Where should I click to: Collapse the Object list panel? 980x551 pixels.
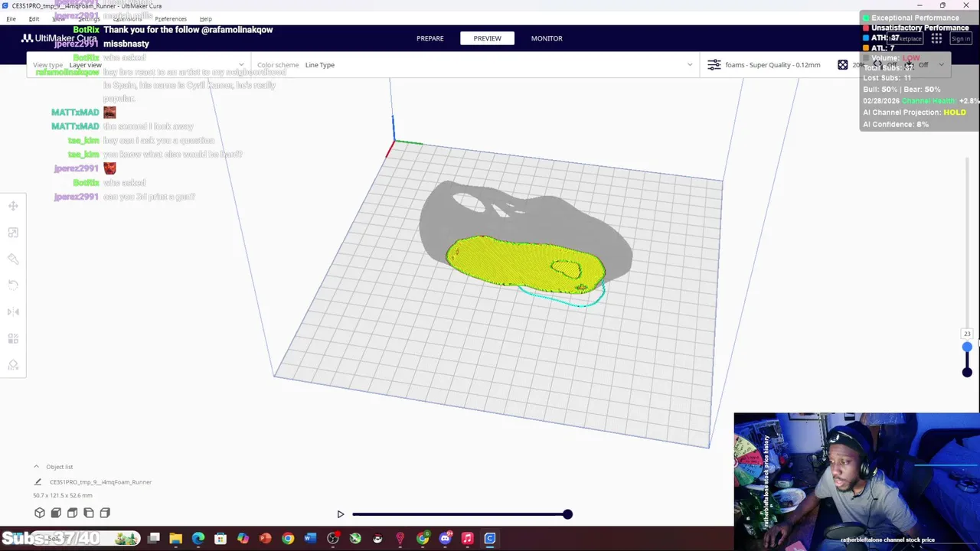[x=36, y=467]
